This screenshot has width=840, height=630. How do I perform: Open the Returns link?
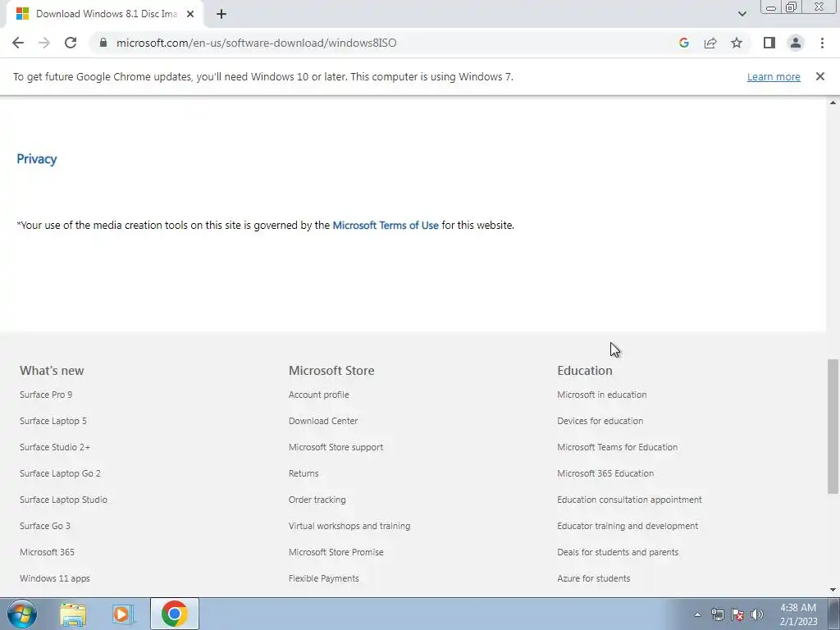tap(304, 473)
